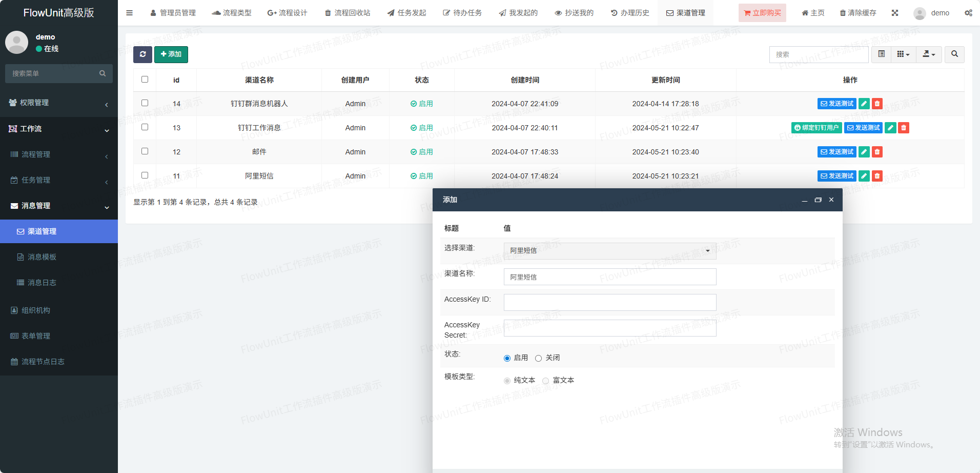
Task: Click the search magnifier button in toolbar
Action: (x=954, y=54)
